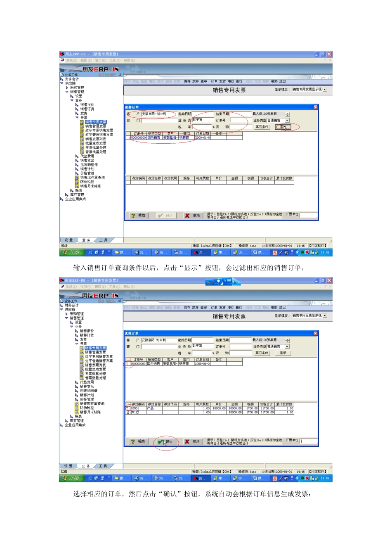Switch to 业务 tab in second screenshot
This screenshot has width=392, height=555.
[x=86, y=466]
